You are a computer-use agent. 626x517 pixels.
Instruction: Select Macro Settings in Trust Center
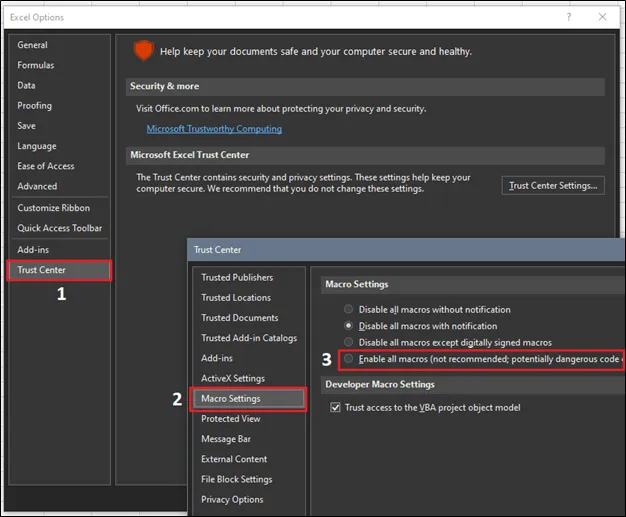248,399
